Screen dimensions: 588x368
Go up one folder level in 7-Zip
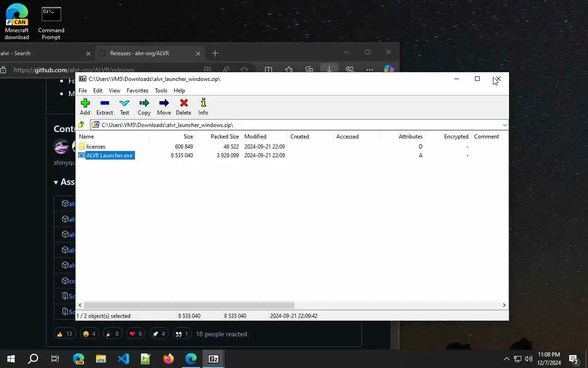82,125
